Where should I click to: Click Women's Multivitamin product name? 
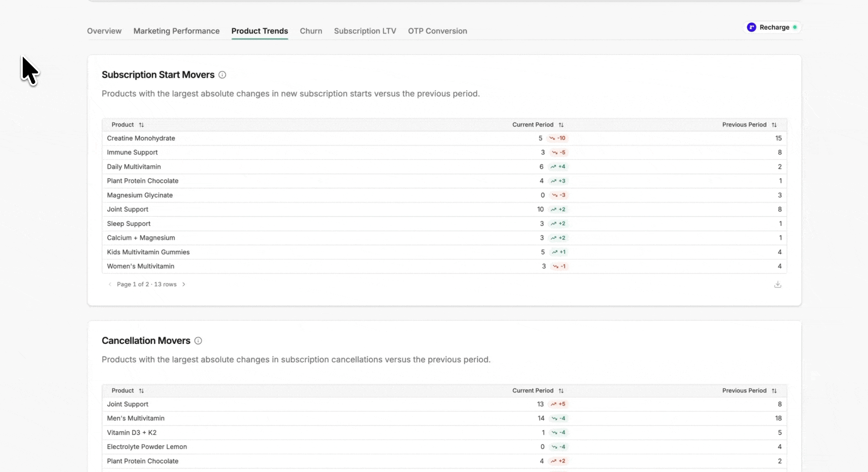140,266
